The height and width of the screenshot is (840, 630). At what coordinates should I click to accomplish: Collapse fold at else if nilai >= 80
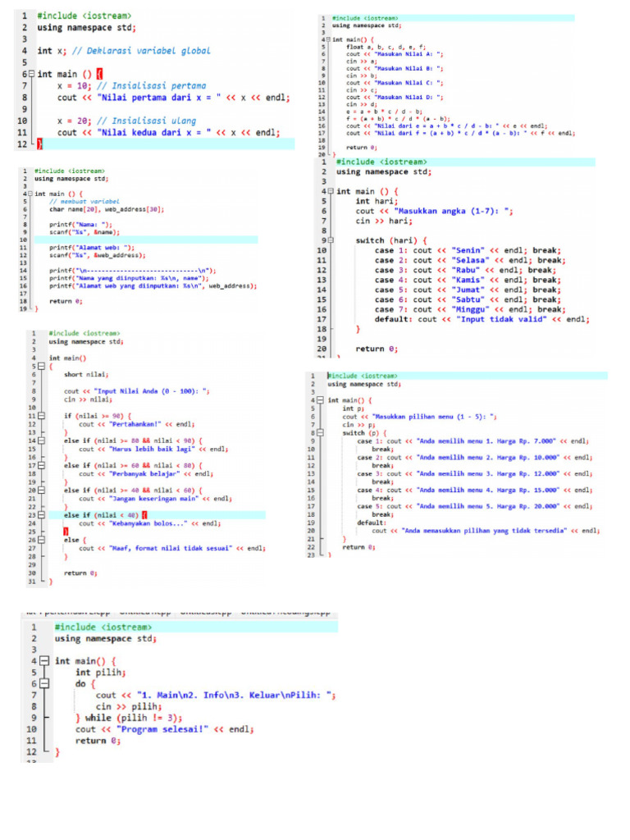(42, 441)
